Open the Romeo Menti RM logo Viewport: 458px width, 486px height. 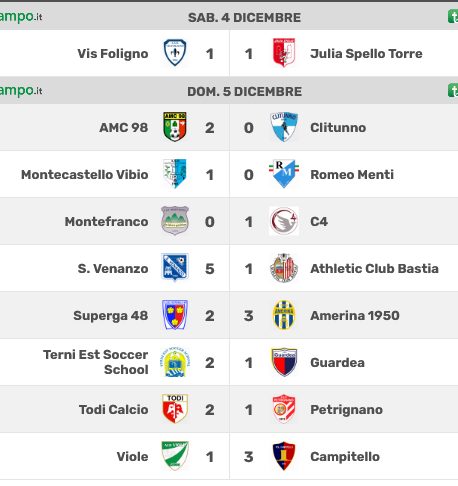(284, 174)
